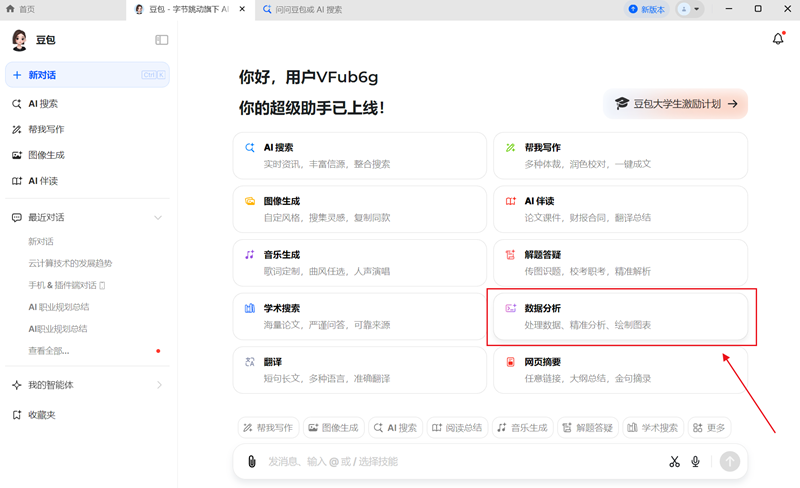Click the 阅读总结 skill chip
Viewport: 800px width, 488px height.
pos(457,428)
